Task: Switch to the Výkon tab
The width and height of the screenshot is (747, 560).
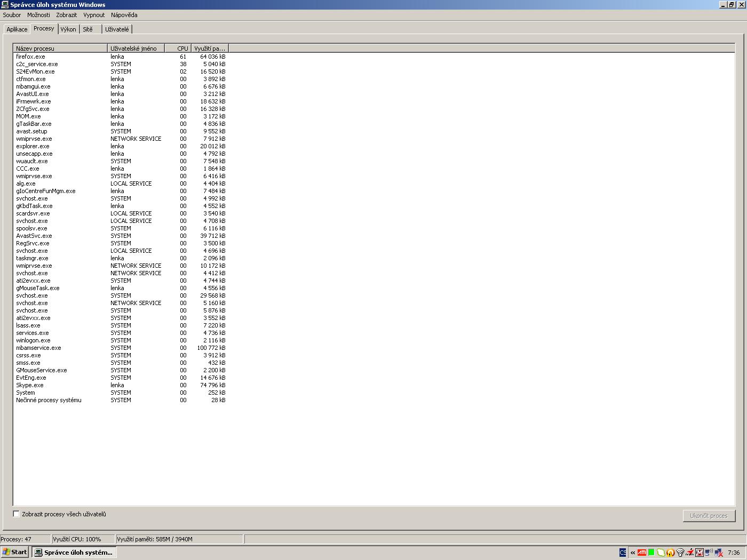Action: coord(68,29)
